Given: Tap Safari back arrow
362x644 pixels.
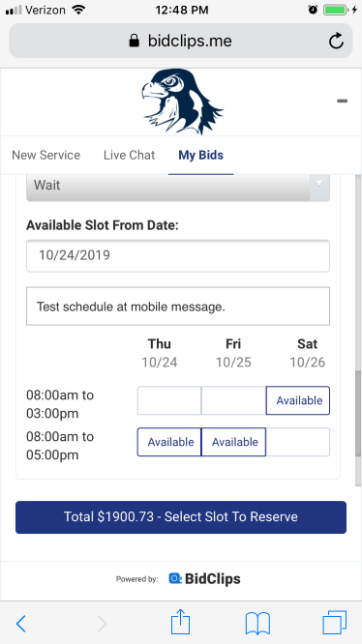Looking at the screenshot, I should (x=21, y=624).
